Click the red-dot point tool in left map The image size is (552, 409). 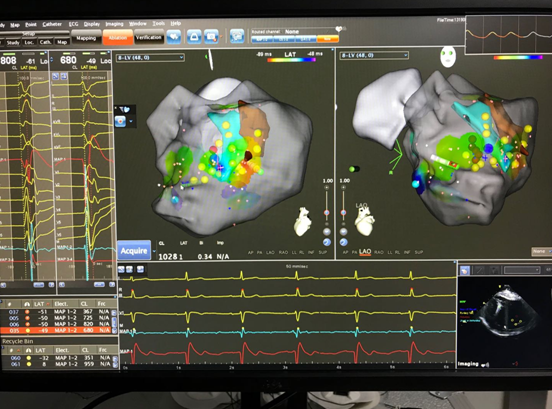coord(121,121)
